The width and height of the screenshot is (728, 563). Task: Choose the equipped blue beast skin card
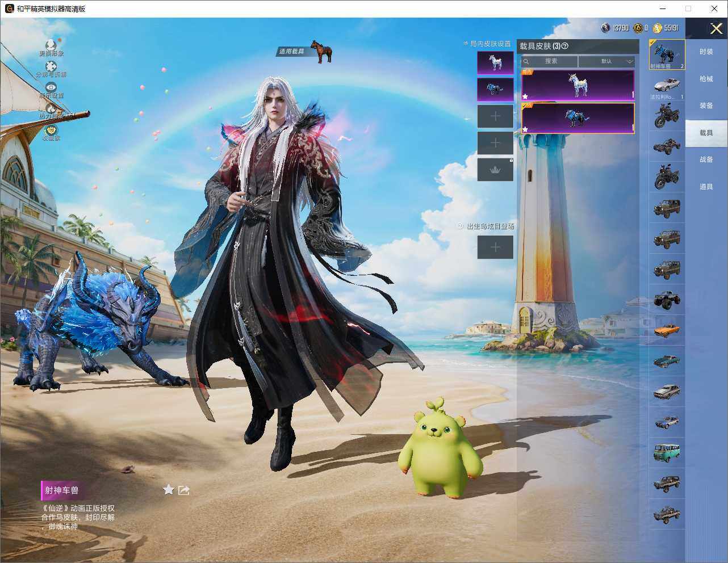click(578, 118)
